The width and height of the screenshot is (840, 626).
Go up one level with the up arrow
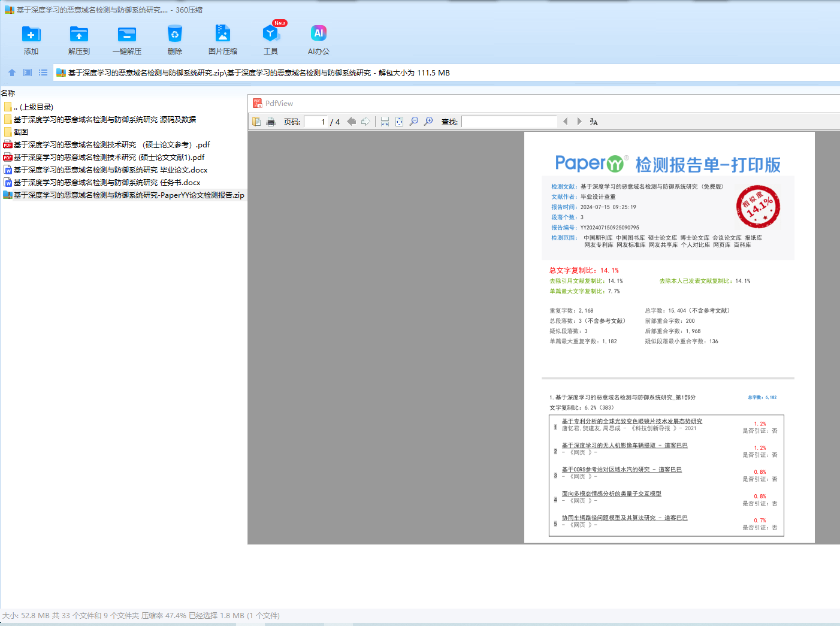[x=12, y=72]
